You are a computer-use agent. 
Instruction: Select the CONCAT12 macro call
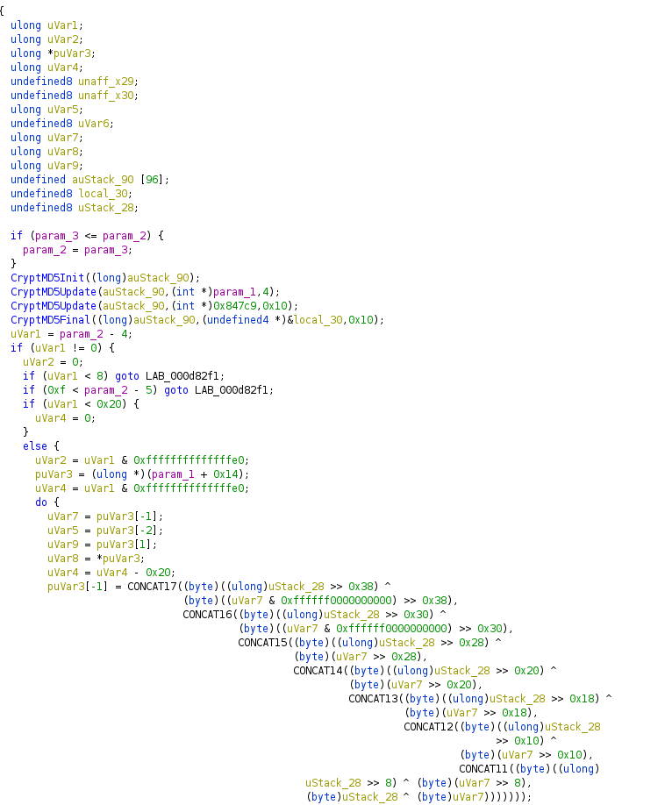click(428, 726)
